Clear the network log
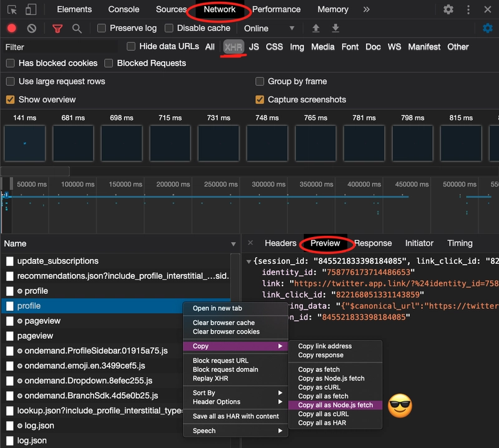Screen dimensions: 499x448 32,28
